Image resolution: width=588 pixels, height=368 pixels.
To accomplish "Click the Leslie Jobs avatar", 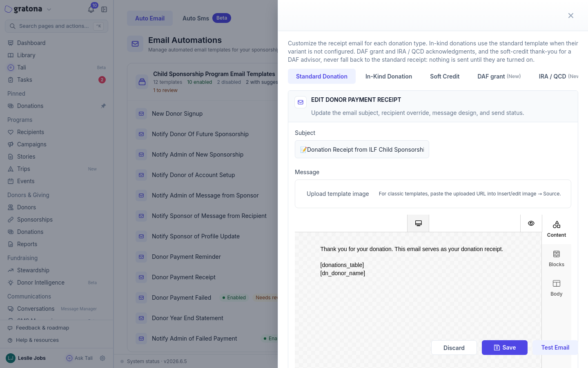I will (x=11, y=358).
